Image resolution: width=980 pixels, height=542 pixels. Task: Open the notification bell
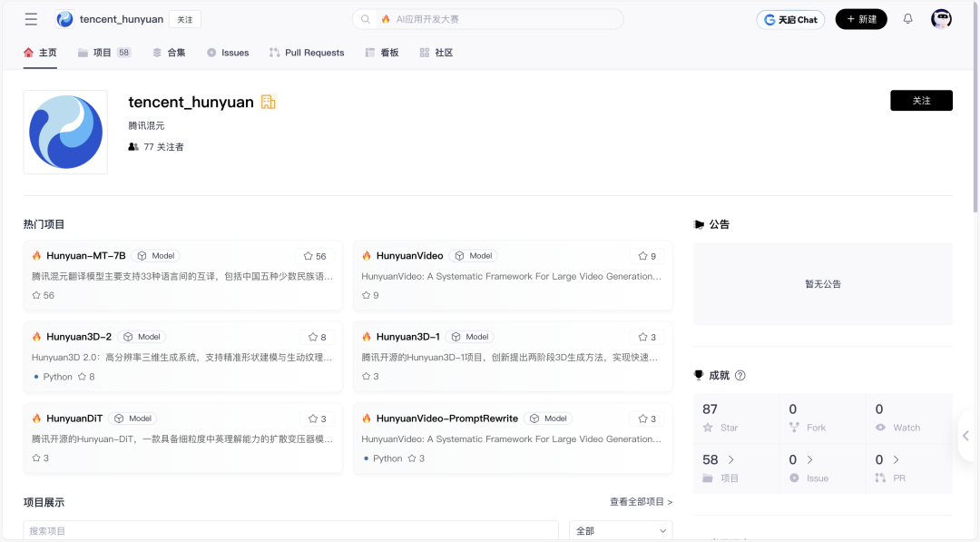907,19
